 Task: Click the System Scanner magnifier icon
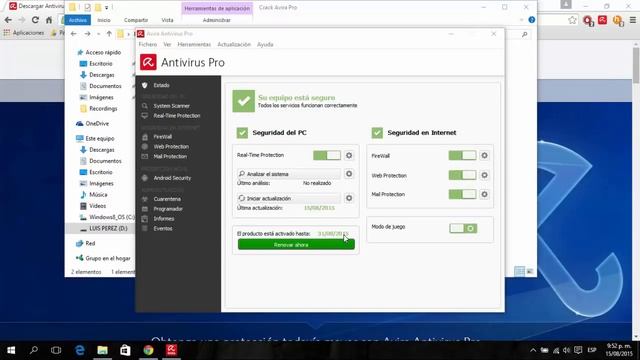pyautogui.click(x=144, y=106)
